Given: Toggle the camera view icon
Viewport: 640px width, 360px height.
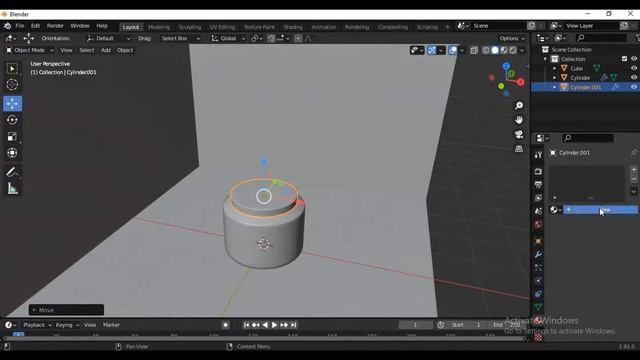Looking at the screenshot, I should [x=519, y=134].
